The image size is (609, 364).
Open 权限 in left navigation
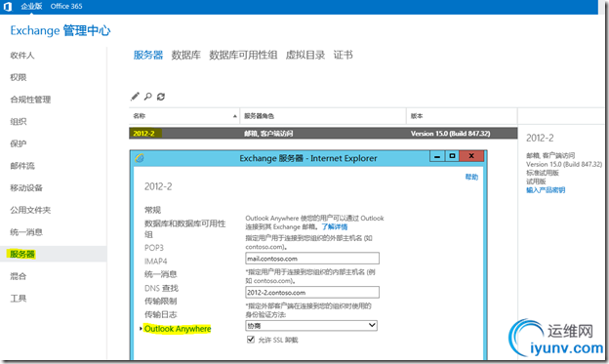[19, 77]
